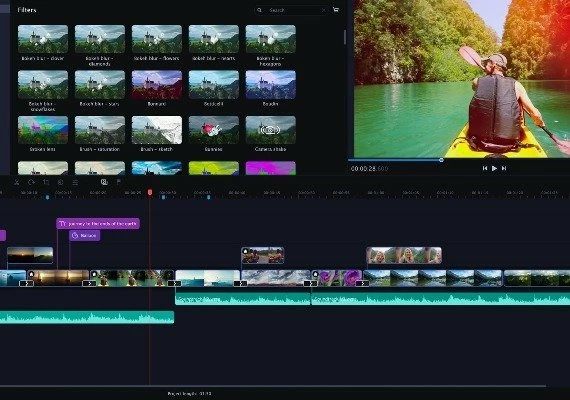Select the kayak video clip on main track
The width and height of the screenshot is (570, 400).
(132, 278)
